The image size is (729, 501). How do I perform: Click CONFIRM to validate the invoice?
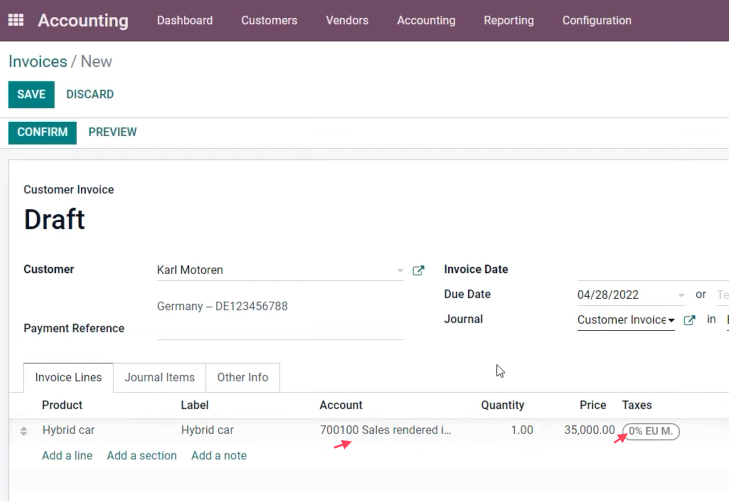click(x=42, y=132)
